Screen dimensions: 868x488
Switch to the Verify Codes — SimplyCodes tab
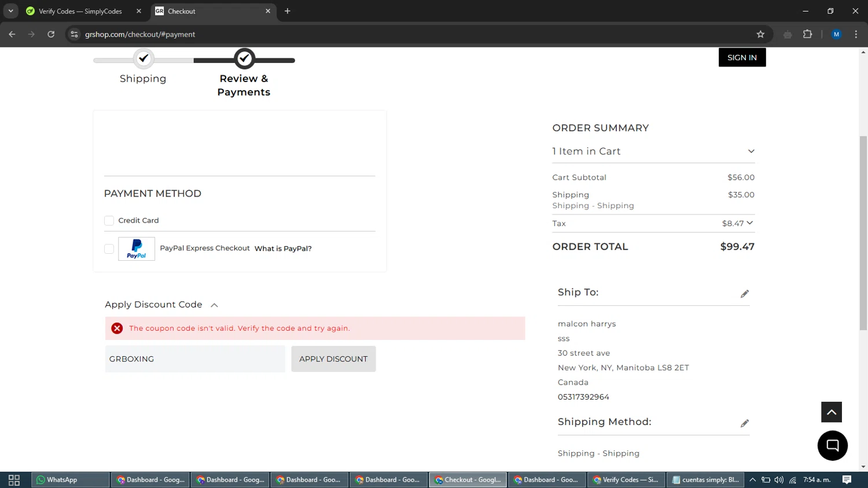tap(81, 11)
